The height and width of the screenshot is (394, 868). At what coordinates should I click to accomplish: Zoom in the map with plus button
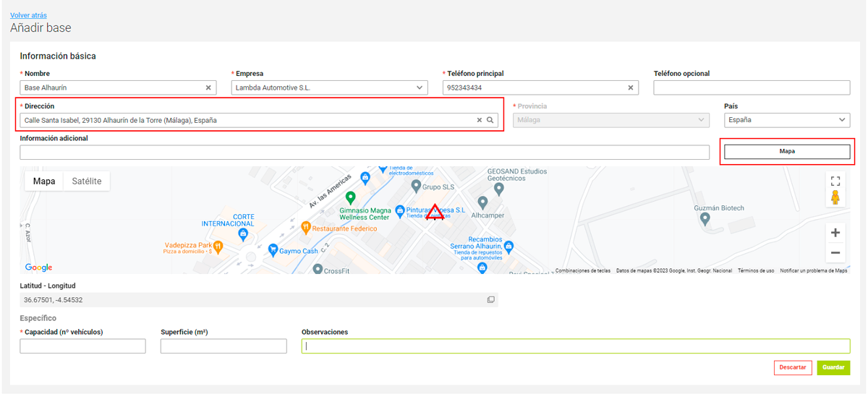pos(835,233)
